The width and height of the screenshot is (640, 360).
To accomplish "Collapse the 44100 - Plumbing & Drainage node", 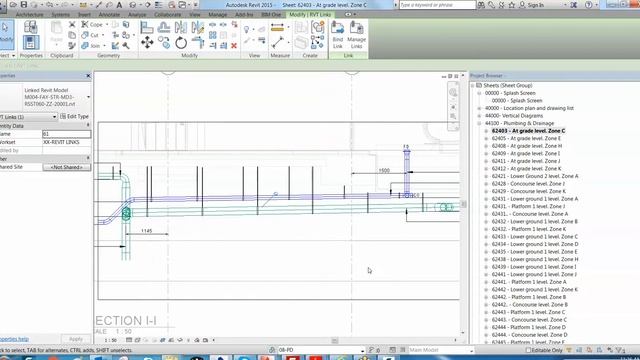I will [x=480, y=123].
